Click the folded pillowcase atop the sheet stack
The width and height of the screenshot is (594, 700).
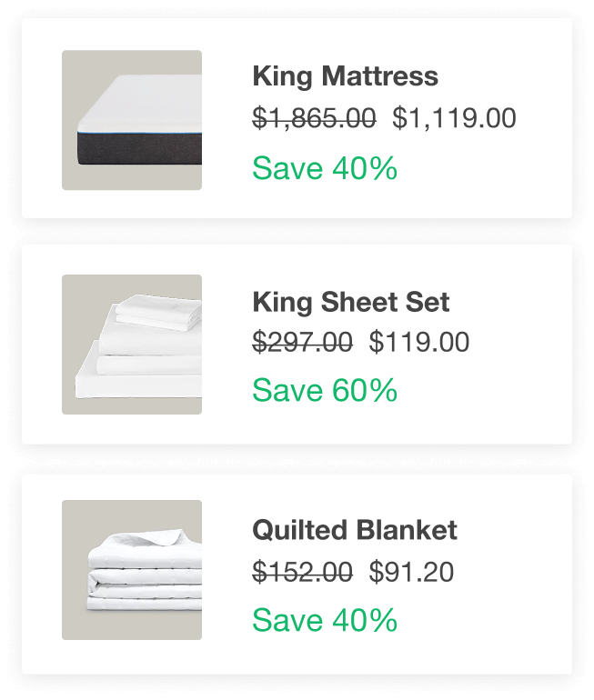pyautogui.click(x=156, y=314)
